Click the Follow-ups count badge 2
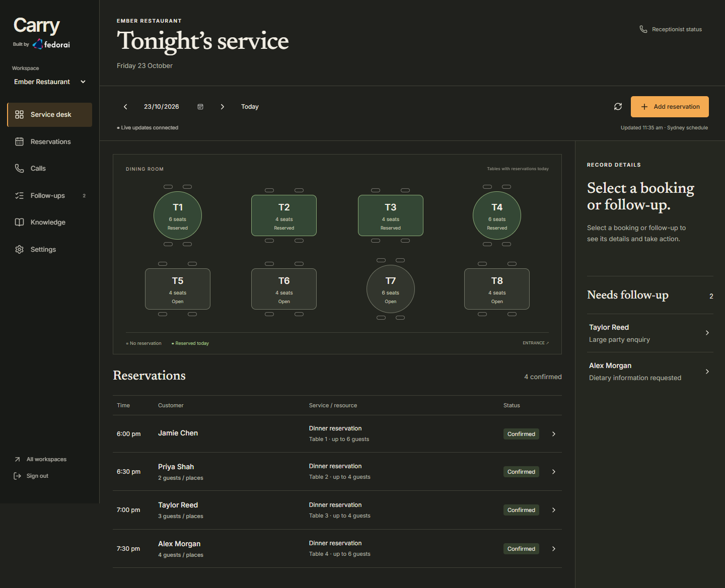This screenshot has height=588, width=725. pyautogui.click(x=84, y=196)
